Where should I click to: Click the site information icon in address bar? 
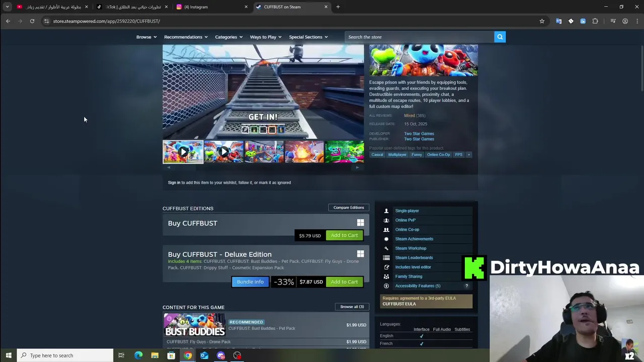click(x=46, y=21)
